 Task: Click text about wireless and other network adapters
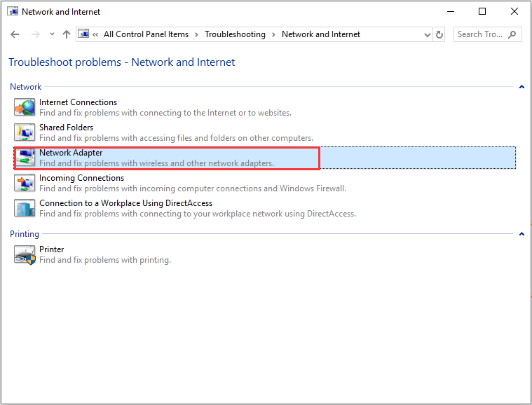(157, 163)
